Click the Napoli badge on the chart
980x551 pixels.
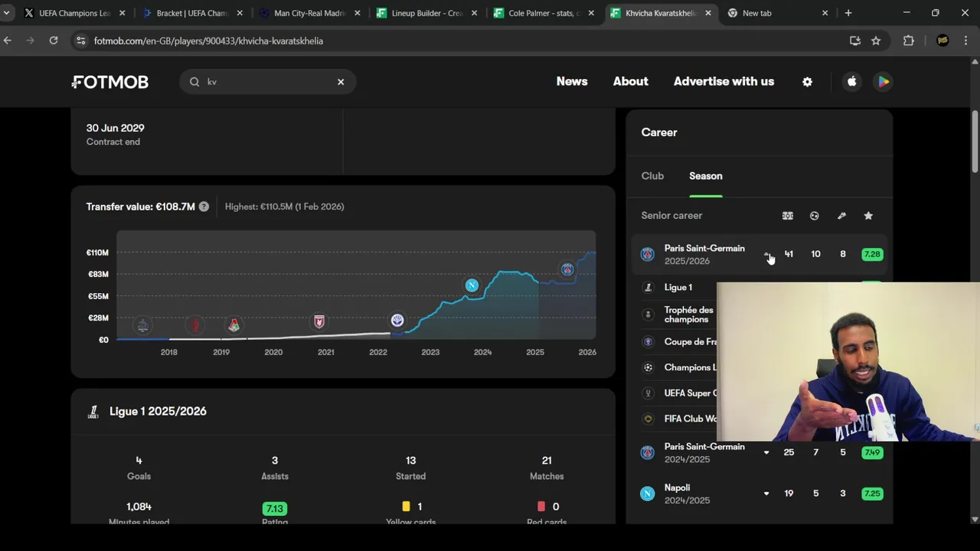point(472,285)
